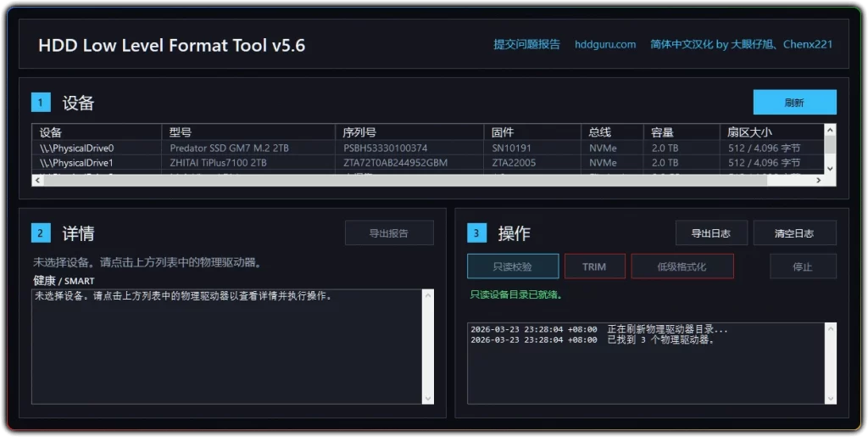Click the 容量 column header
868x437 pixels.
tap(682, 132)
